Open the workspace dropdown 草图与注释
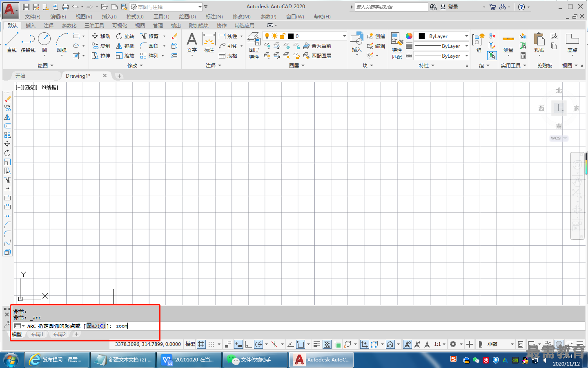Viewport: 588px width, 368px height. tap(166, 7)
